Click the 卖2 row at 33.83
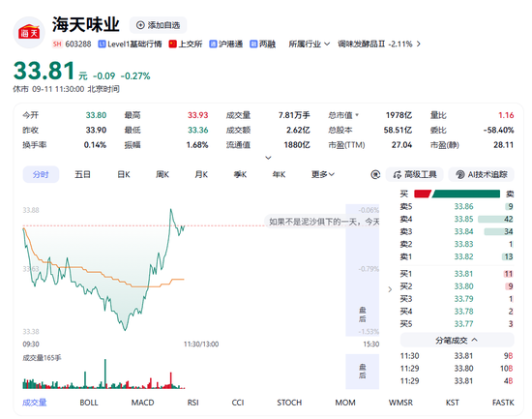The height and width of the screenshot is (419, 532). tap(457, 244)
